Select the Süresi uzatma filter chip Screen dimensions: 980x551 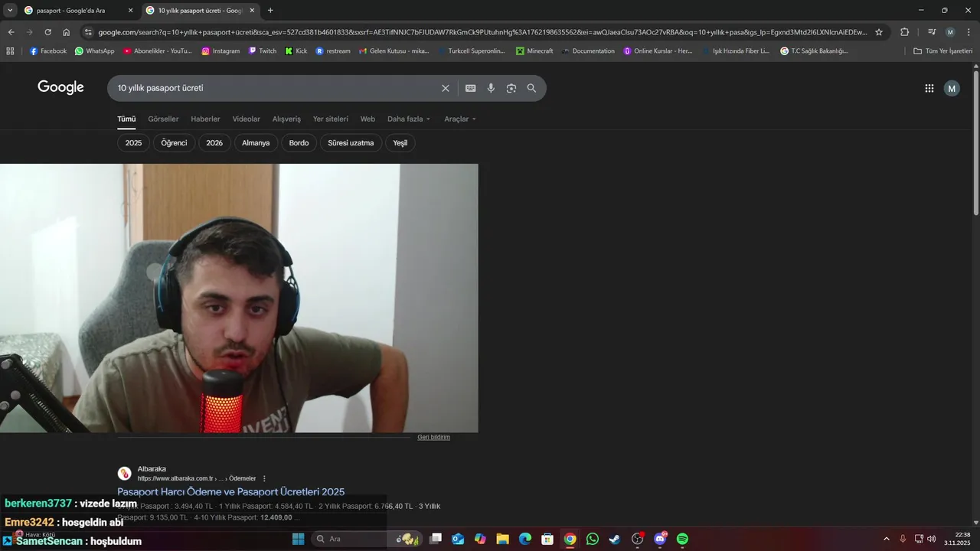point(351,143)
